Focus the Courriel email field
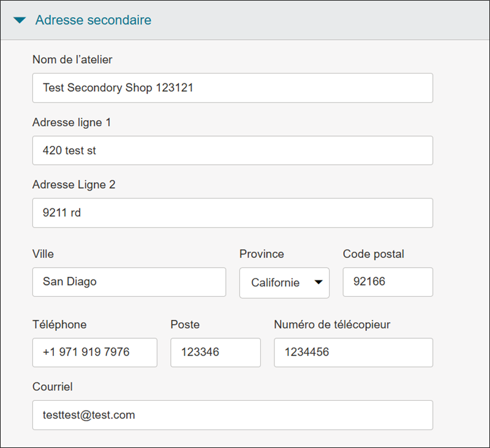 [x=232, y=415]
